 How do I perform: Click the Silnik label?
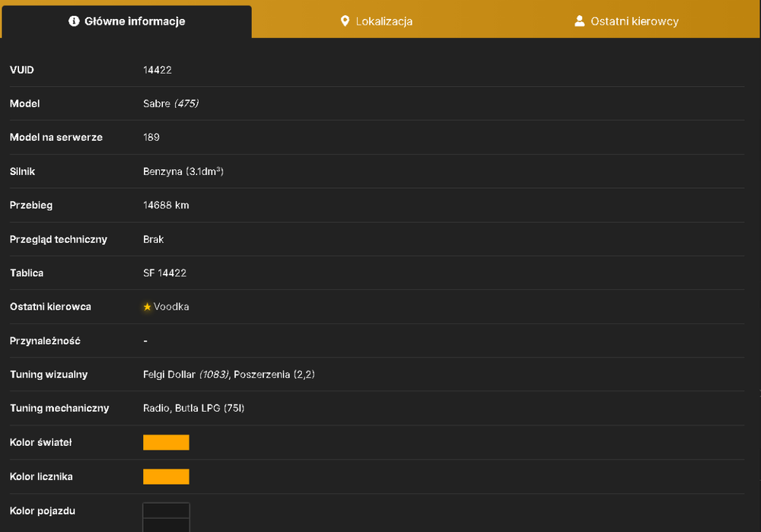22,171
